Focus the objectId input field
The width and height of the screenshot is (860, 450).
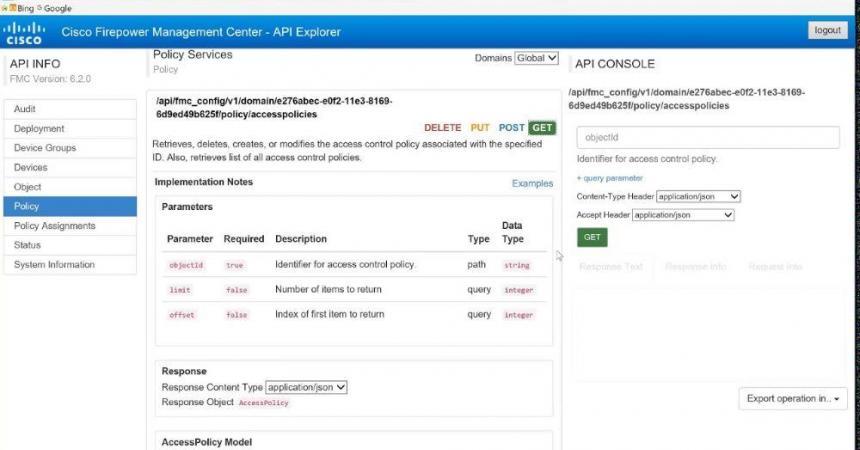click(708, 138)
